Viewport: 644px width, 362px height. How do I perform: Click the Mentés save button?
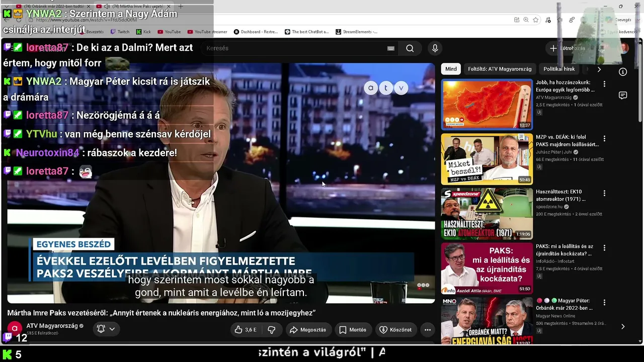point(353,330)
